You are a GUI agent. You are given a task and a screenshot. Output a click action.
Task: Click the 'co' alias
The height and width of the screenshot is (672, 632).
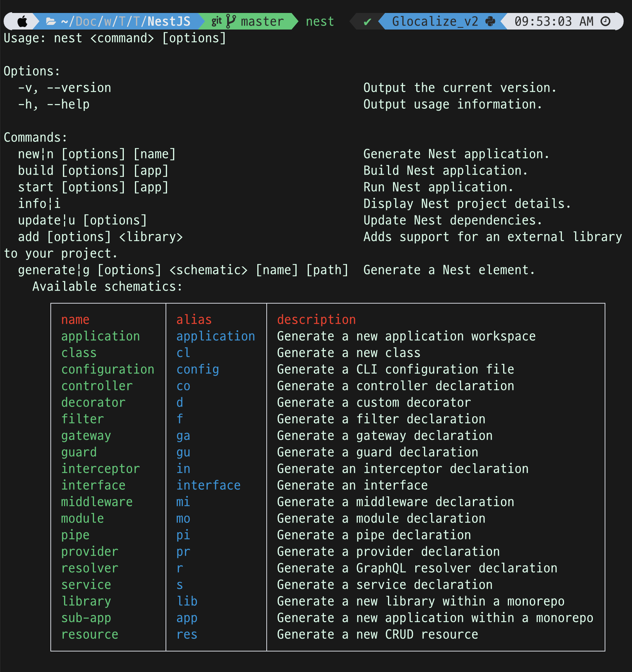click(183, 386)
